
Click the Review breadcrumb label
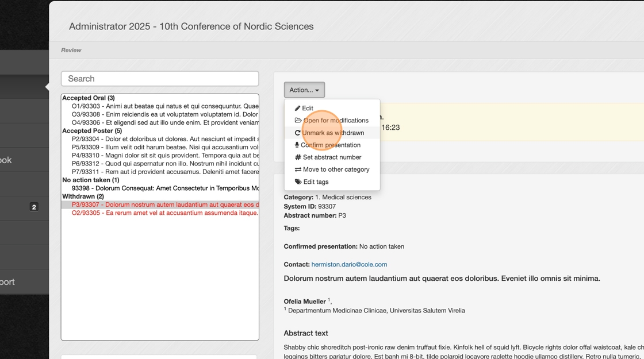(x=71, y=50)
